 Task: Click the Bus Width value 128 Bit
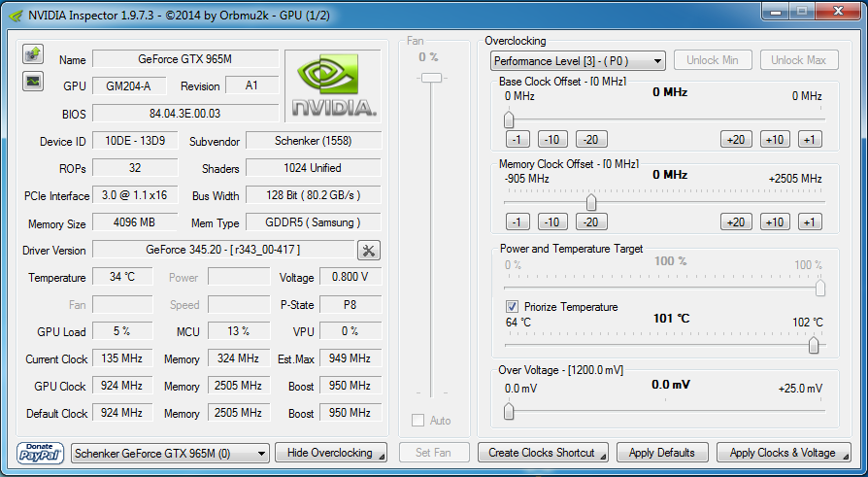click(314, 195)
